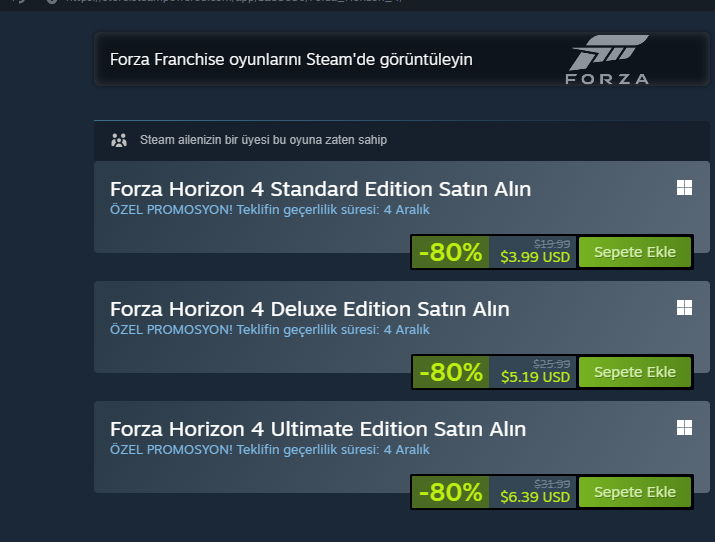715x542 pixels.
Task: Click the Windows icon on Standard Edition
Action: pyautogui.click(x=684, y=188)
